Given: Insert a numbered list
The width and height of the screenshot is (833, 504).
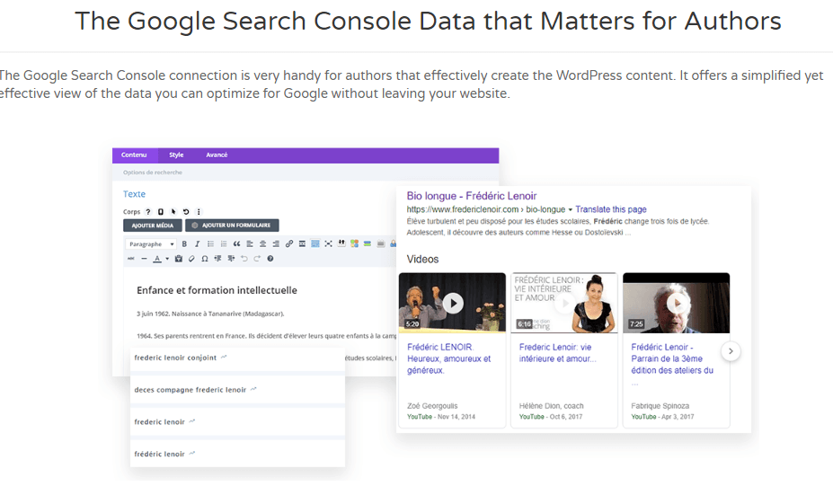Looking at the screenshot, I should pos(224,243).
